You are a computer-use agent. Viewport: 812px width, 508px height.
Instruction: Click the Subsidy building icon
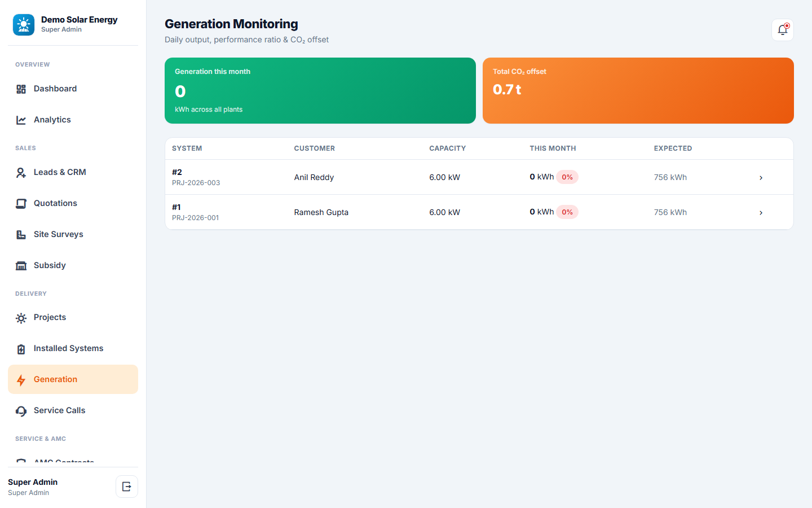(x=21, y=266)
